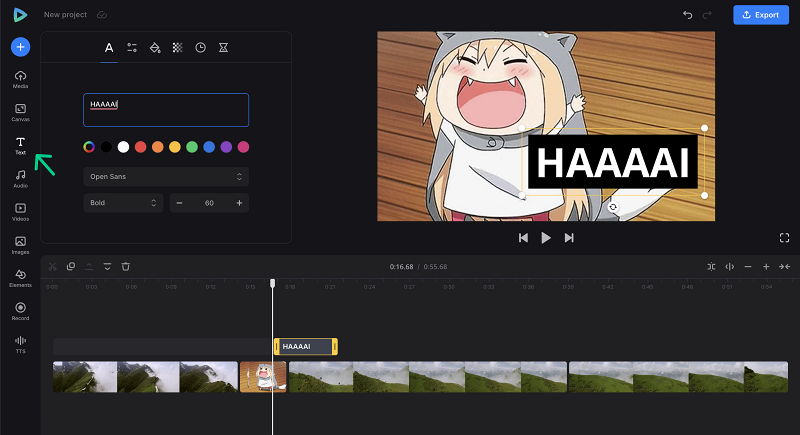
Task: Open the Media upload panel
Action: click(x=20, y=80)
